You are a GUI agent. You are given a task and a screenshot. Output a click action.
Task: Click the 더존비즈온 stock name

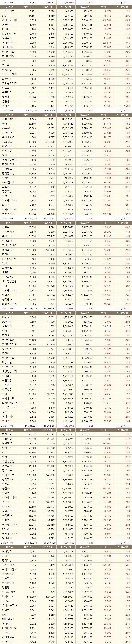coord(8,340)
